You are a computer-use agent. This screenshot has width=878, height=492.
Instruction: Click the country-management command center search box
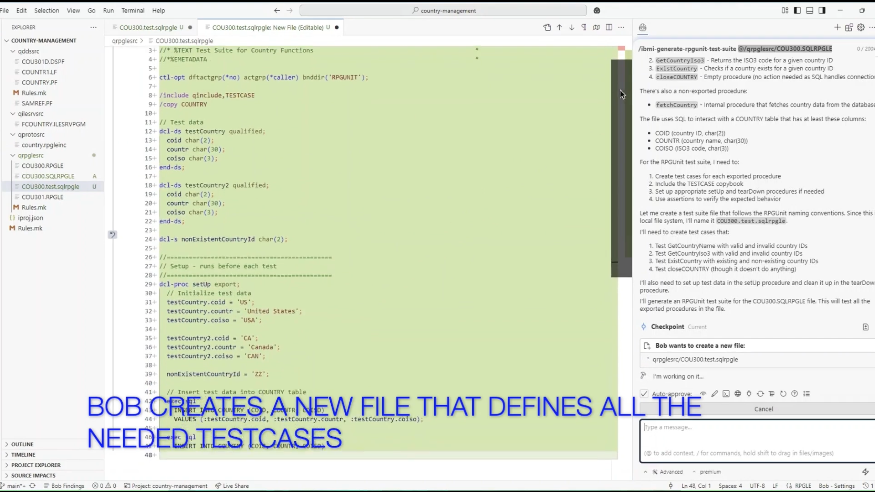443,11
